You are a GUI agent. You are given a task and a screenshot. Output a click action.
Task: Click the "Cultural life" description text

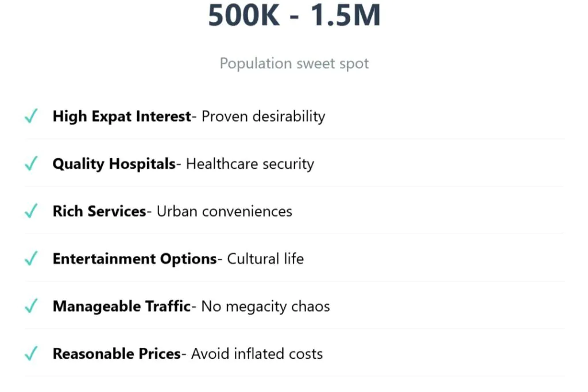click(265, 259)
